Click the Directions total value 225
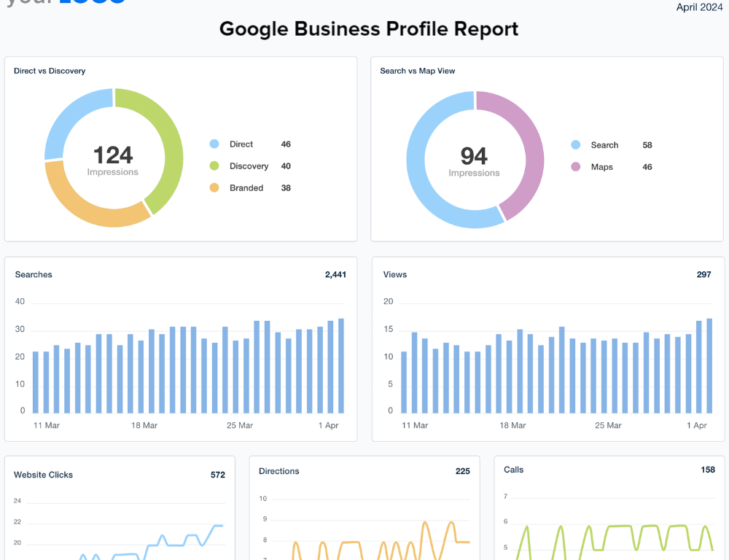 pos(462,471)
